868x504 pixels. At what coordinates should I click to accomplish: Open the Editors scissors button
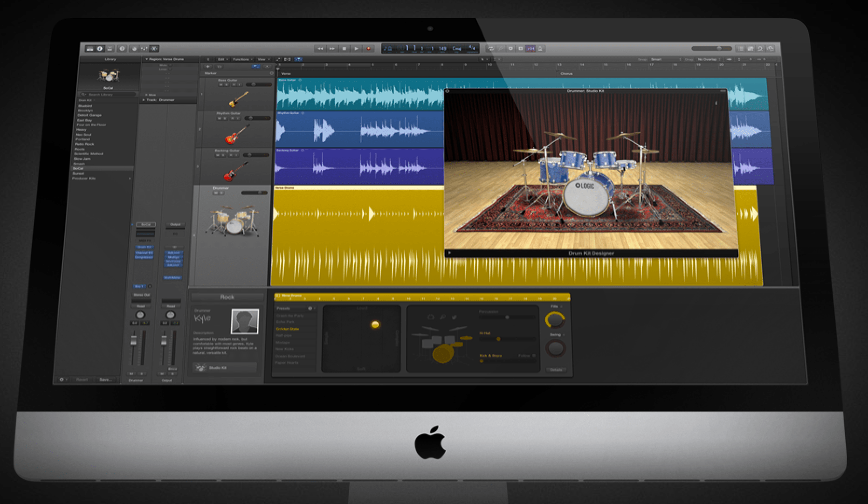click(x=154, y=48)
